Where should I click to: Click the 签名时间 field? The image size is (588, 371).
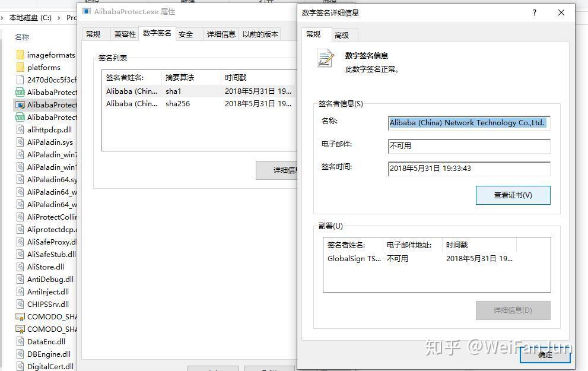pos(469,169)
